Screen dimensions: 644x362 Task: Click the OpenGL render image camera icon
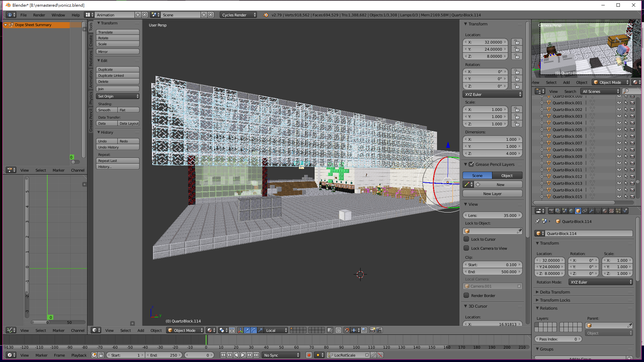[x=372, y=330]
